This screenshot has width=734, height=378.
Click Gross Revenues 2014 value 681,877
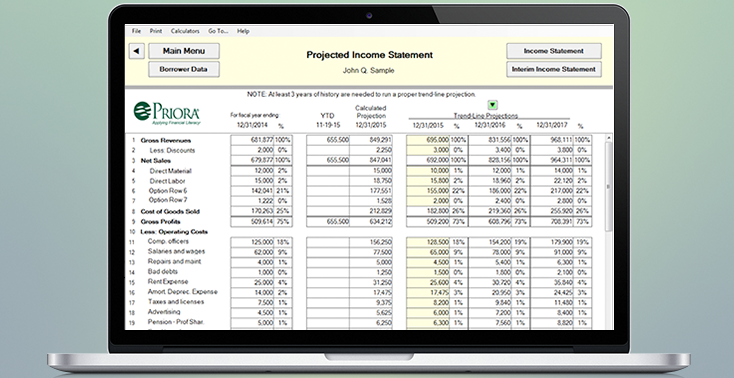click(252, 140)
